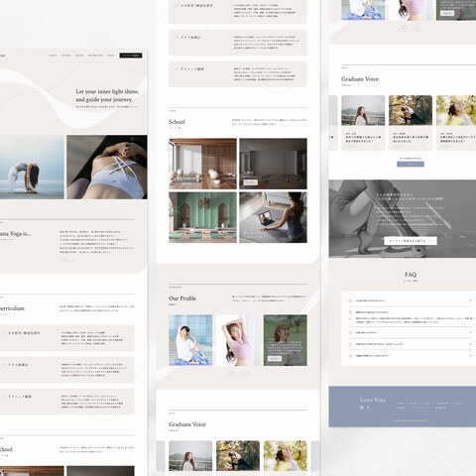
Task: Go to next profile slide in right mockup
Action: coord(417,29)
